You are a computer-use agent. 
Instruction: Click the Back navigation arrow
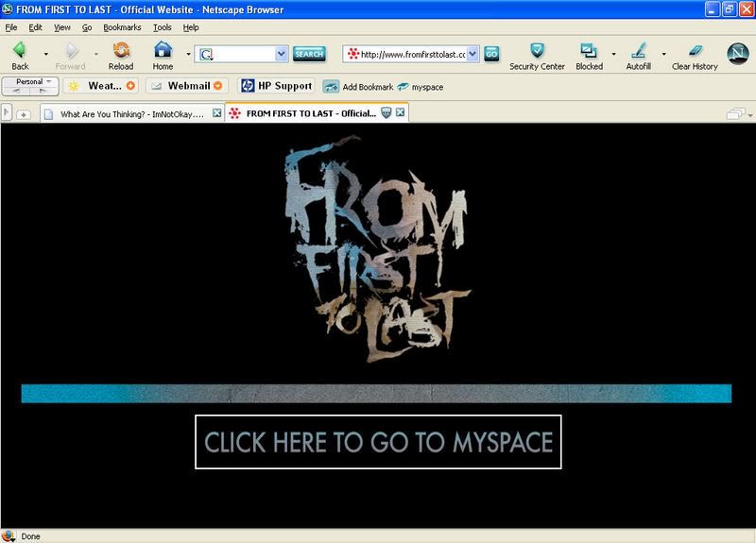(x=20, y=53)
